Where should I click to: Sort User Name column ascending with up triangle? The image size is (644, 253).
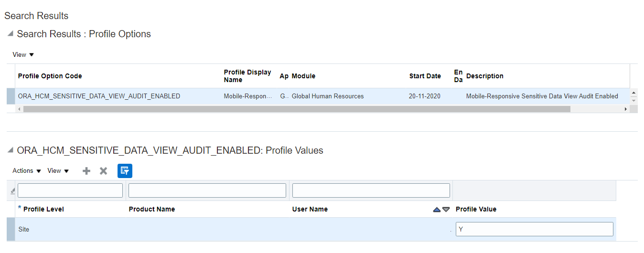437,210
